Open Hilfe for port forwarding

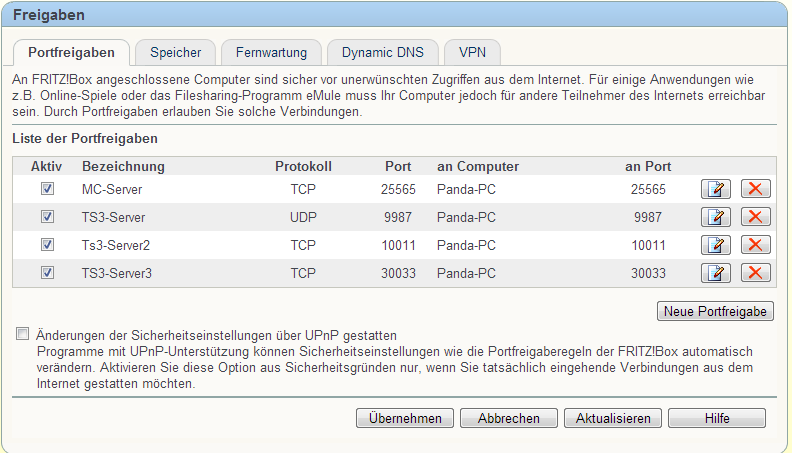[717, 418]
